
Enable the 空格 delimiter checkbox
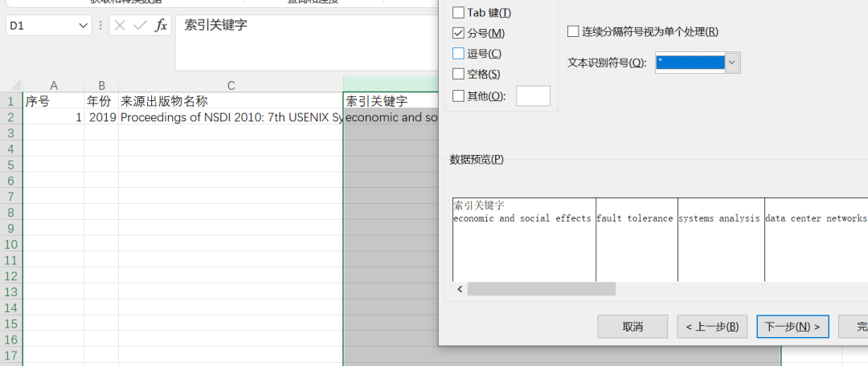pos(458,74)
